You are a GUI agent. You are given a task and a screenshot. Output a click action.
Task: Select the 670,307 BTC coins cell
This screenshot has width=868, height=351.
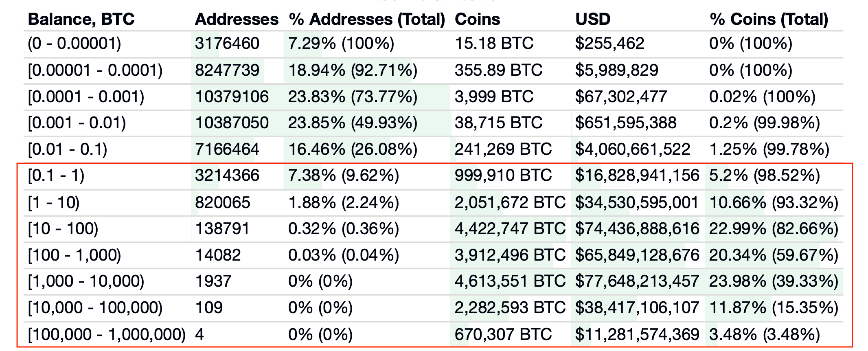coord(503,335)
